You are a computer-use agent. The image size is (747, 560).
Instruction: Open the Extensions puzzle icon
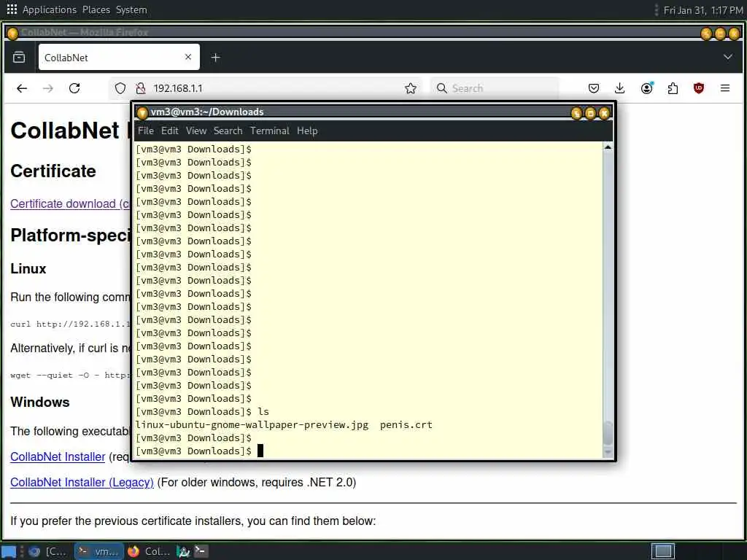click(673, 88)
